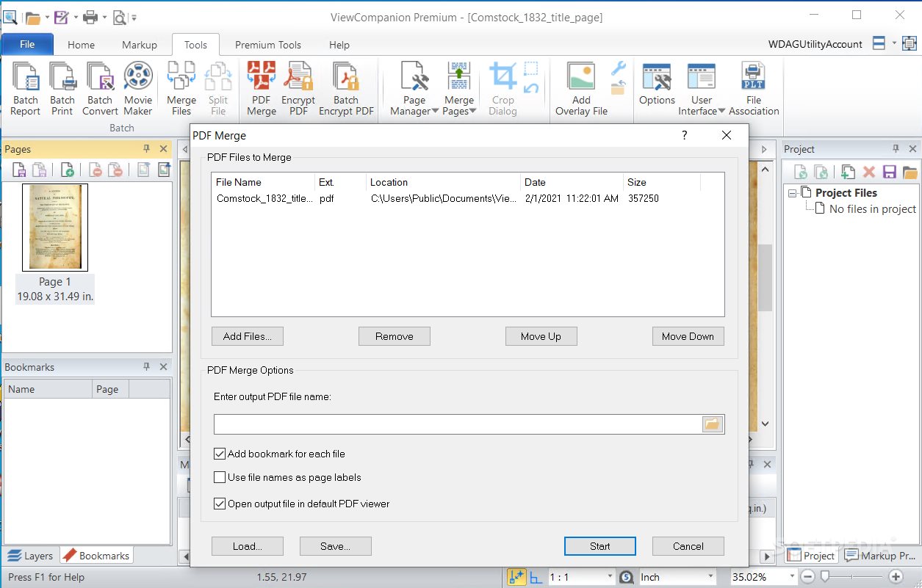
Task: Cancel the PDF Merge dialog
Action: (688, 546)
